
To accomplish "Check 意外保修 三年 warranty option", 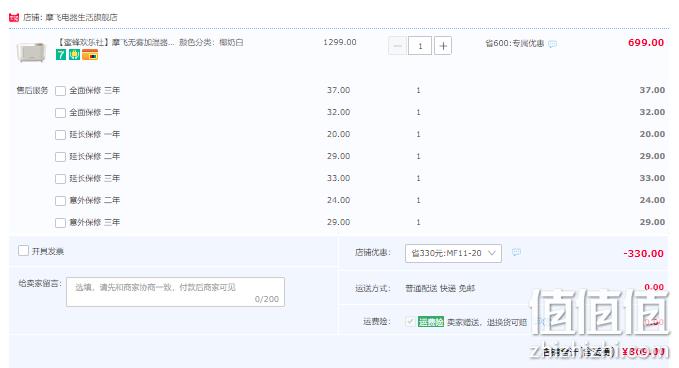I will click(x=61, y=223).
